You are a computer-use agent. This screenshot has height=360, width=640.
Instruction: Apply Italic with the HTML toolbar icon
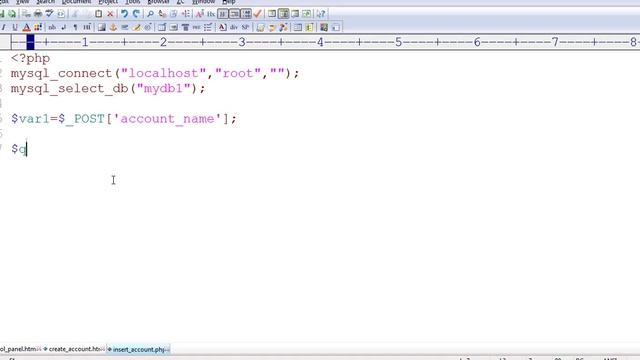click(x=3, y=27)
